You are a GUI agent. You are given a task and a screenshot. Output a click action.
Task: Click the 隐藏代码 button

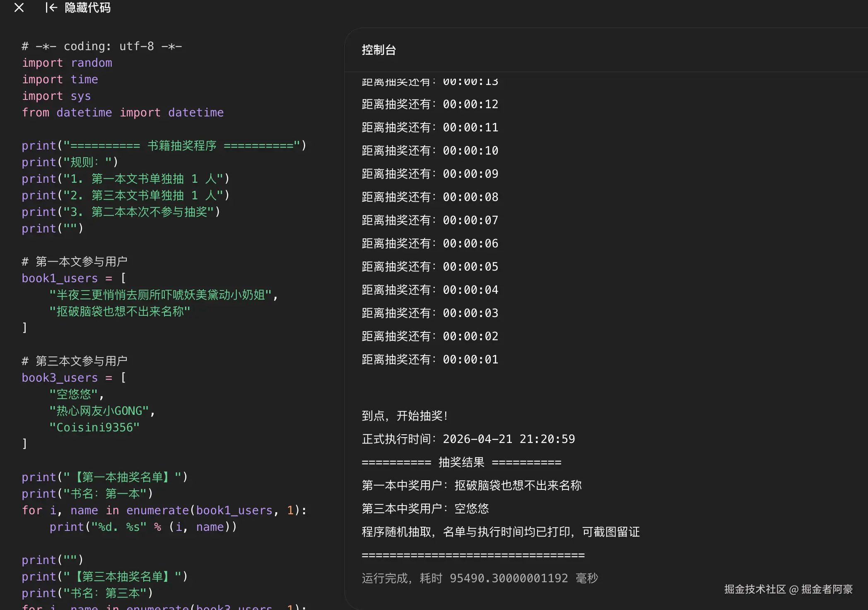point(87,7)
